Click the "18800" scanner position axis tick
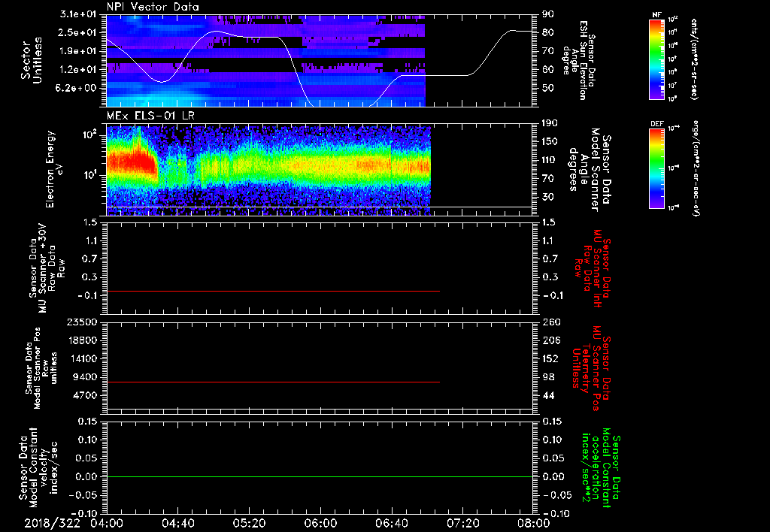 click(81, 340)
